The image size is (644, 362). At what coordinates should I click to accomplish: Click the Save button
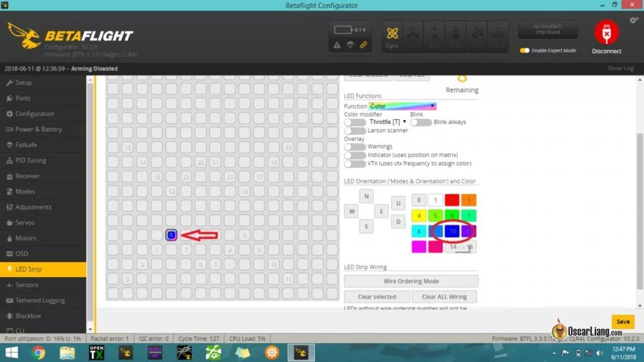point(623,322)
